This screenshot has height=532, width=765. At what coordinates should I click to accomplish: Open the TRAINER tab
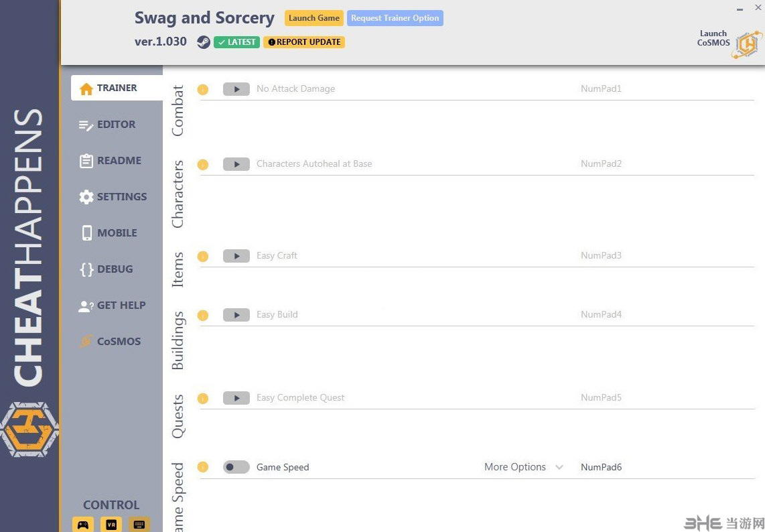pos(117,88)
